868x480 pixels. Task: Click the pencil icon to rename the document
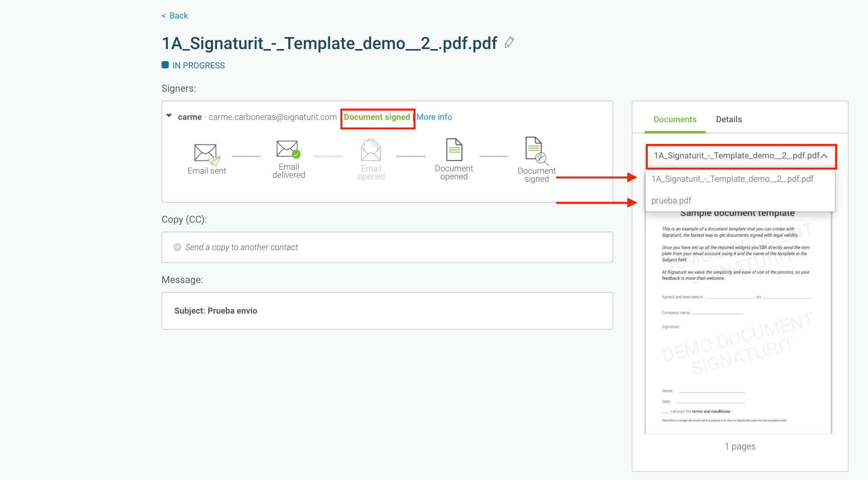509,43
